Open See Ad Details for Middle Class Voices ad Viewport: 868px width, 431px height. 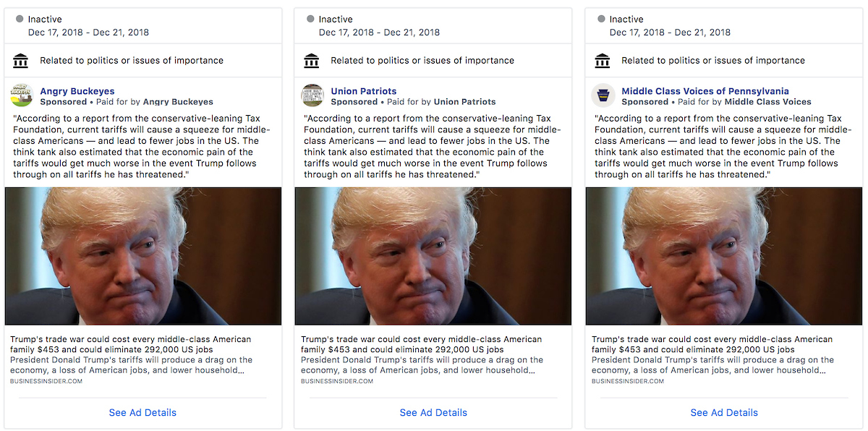(724, 412)
